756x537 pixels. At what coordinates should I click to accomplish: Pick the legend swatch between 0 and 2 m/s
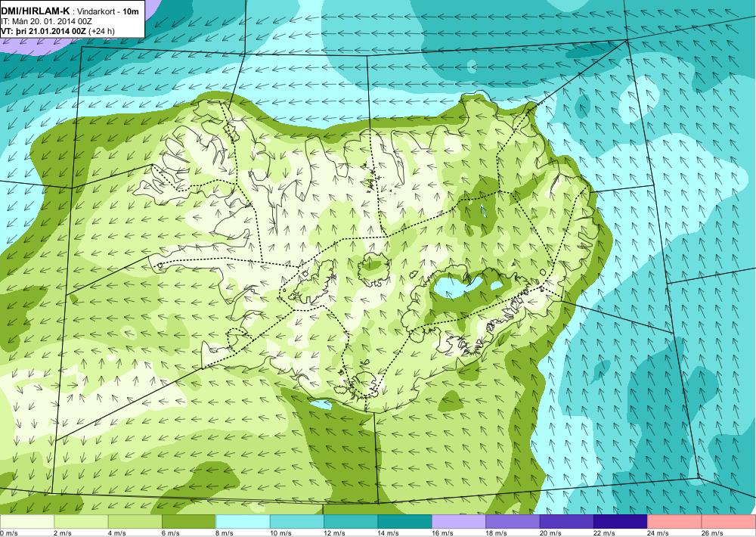[x=27, y=522]
